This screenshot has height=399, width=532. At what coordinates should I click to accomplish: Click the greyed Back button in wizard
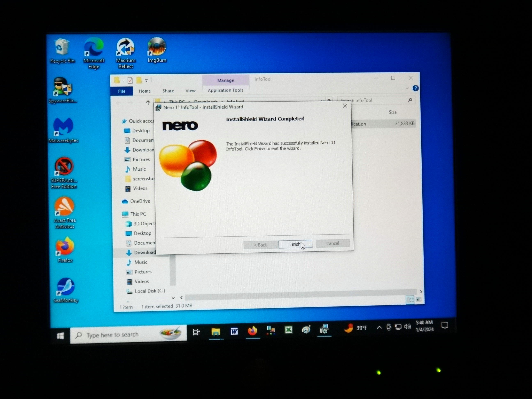click(260, 245)
